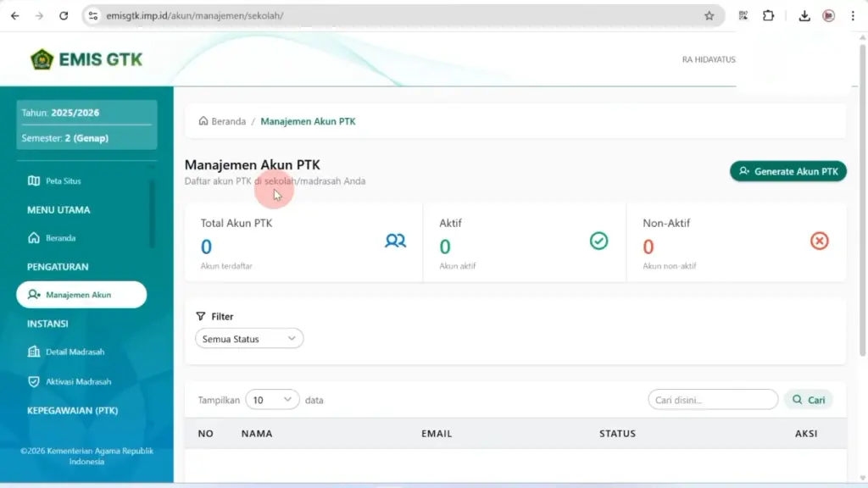Click the green Aktif checkmark icon

[598, 241]
